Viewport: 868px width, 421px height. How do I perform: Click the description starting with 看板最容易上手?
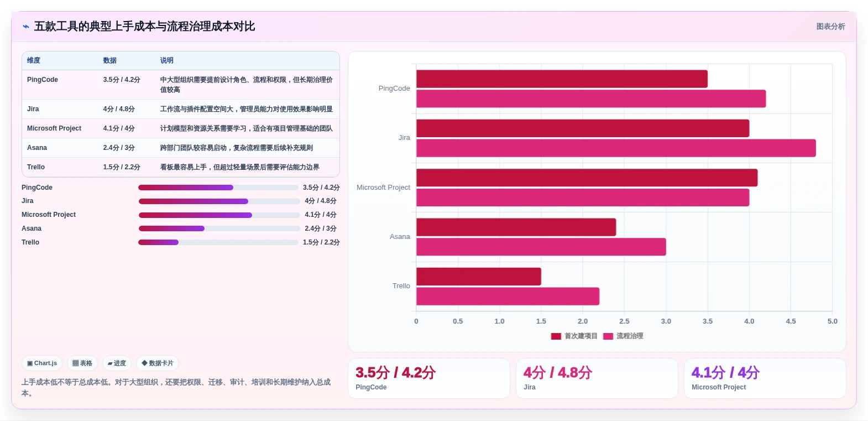(240, 167)
